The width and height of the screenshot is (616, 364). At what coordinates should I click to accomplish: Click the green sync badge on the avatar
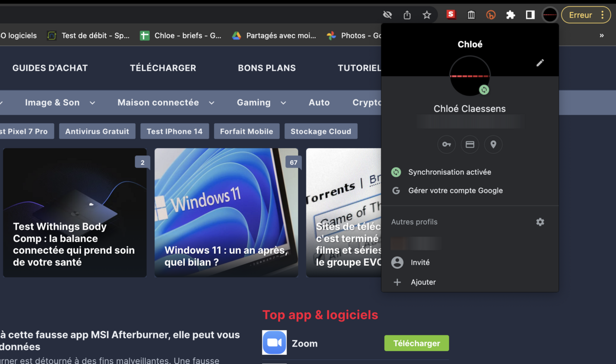pos(484,90)
